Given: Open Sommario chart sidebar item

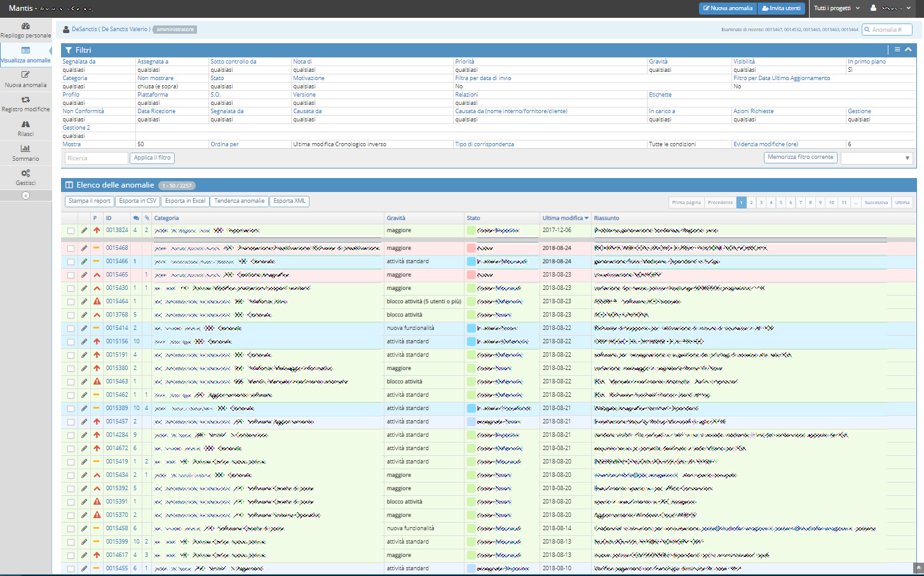Looking at the screenshot, I should click(25, 153).
